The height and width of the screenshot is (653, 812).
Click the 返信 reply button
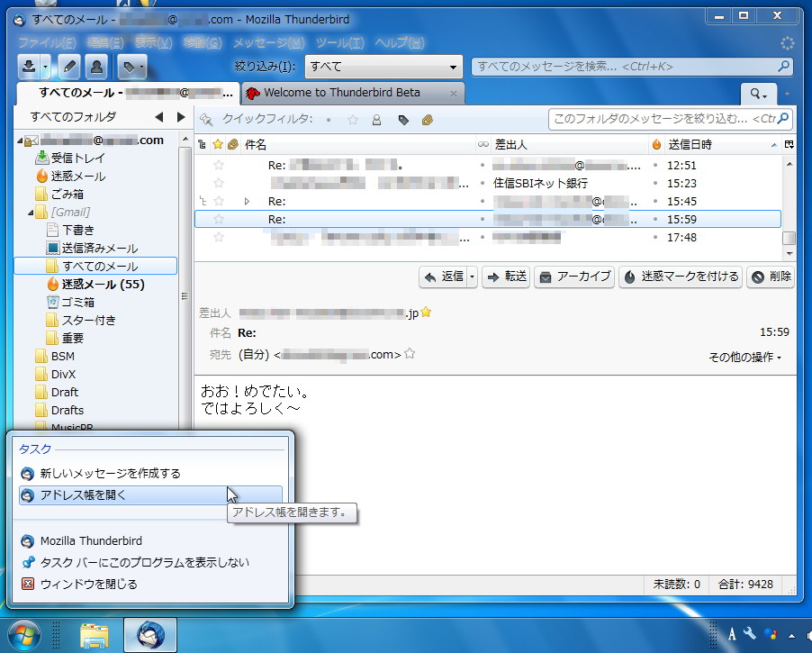point(447,277)
